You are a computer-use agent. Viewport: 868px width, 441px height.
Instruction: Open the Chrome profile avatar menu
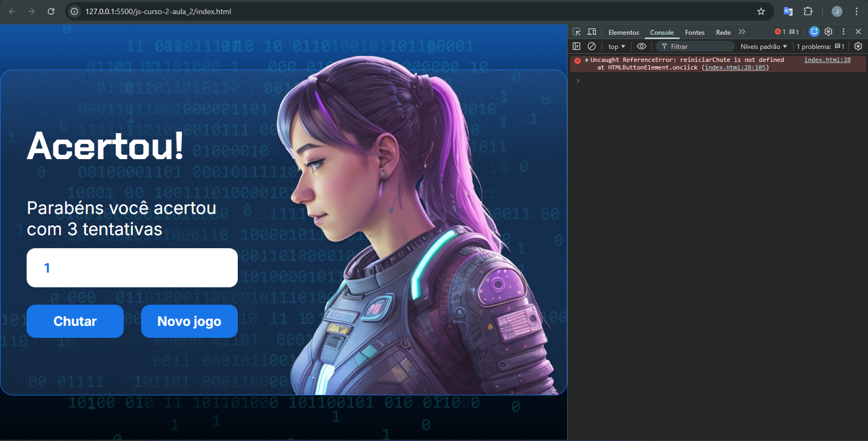[x=837, y=11]
